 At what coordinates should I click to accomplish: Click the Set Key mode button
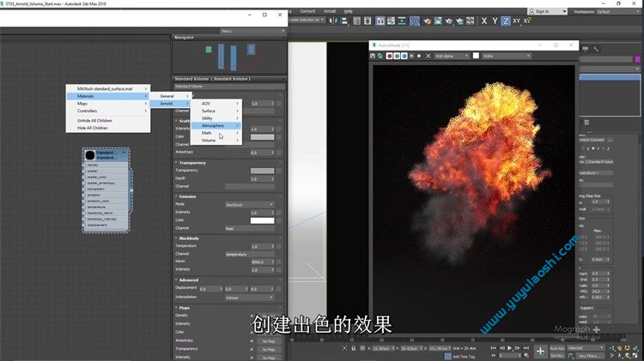coord(557,356)
